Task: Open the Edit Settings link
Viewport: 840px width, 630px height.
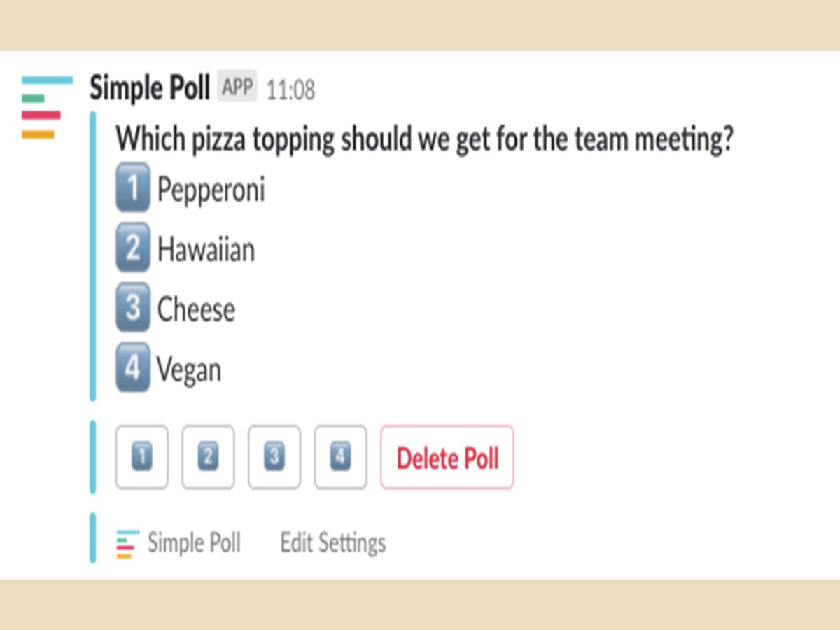Action: coord(332,542)
